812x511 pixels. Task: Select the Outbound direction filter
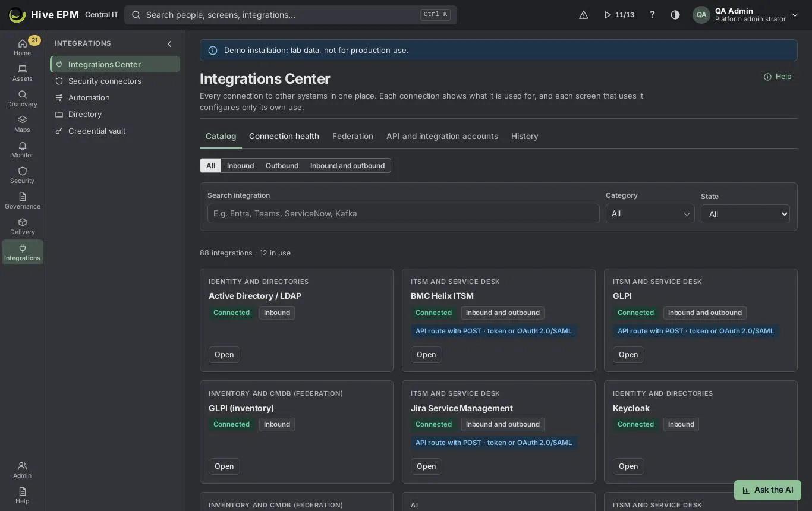282,166
